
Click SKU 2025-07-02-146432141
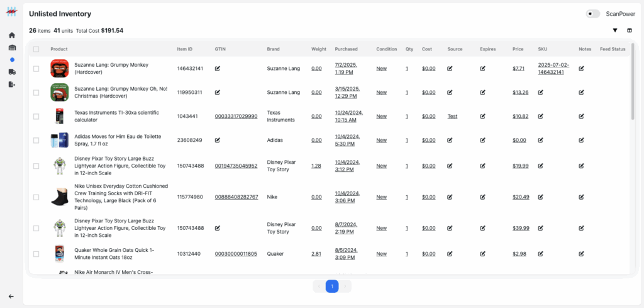(553, 69)
